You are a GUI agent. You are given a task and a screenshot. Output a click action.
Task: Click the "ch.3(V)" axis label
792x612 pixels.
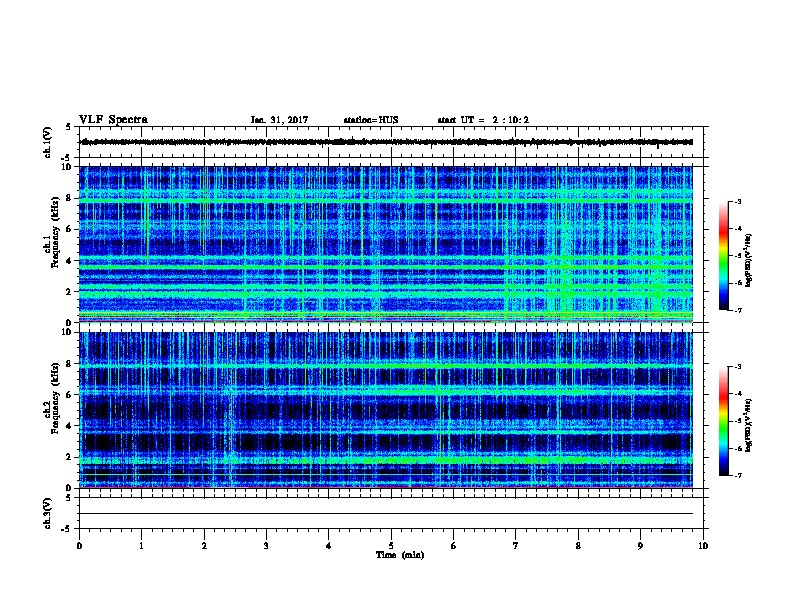47,513
